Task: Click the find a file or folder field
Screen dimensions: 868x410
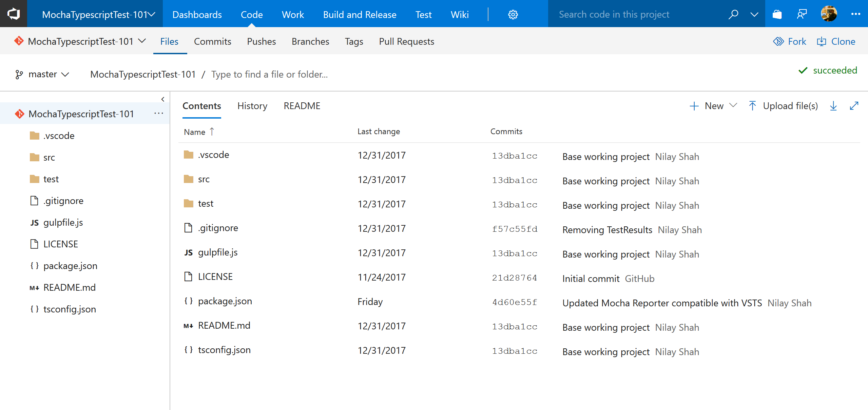Action: click(x=270, y=74)
